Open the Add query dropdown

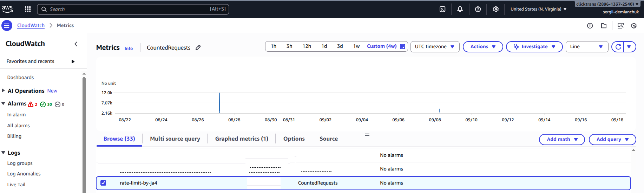point(612,139)
